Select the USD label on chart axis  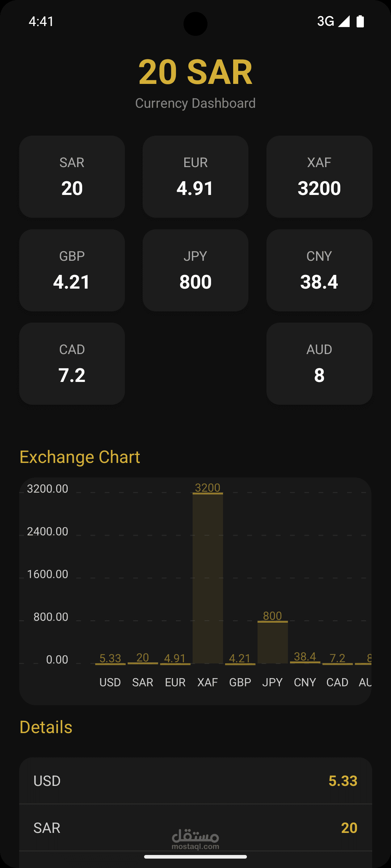[x=110, y=682]
